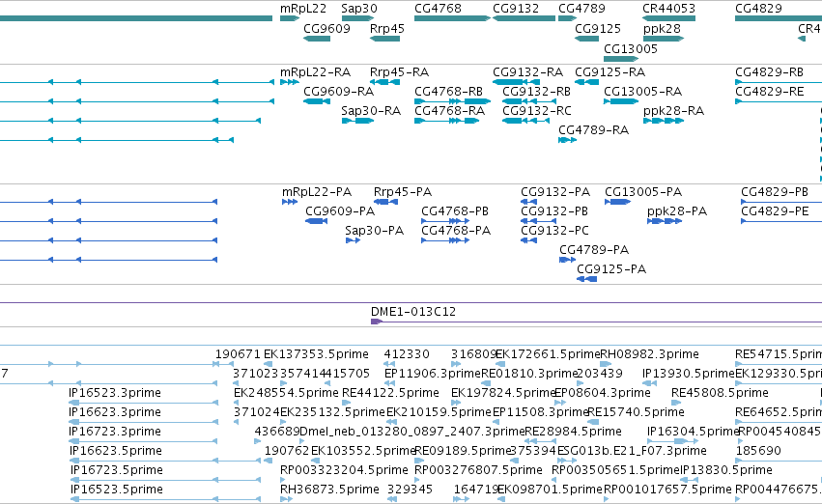Select the Rrp45 gene label
Screen dimensions: 822x504
[387, 28]
